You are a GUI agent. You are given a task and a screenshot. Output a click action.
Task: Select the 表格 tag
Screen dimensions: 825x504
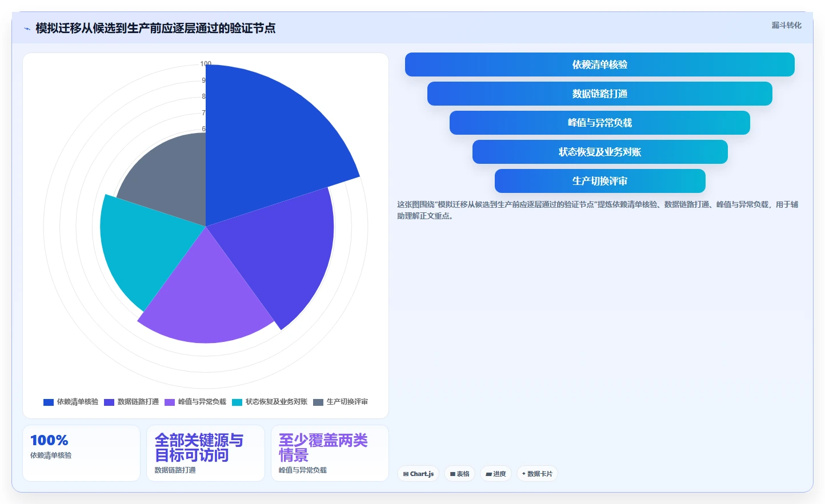point(459,474)
